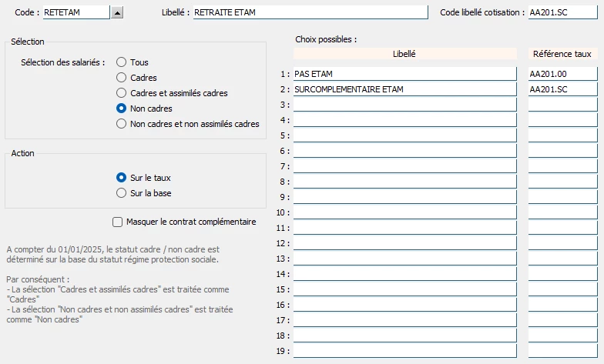The height and width of the screenshot is (364, 604).
Task: Select the 'Cadres' radio button
Action: tap(121, 78)
